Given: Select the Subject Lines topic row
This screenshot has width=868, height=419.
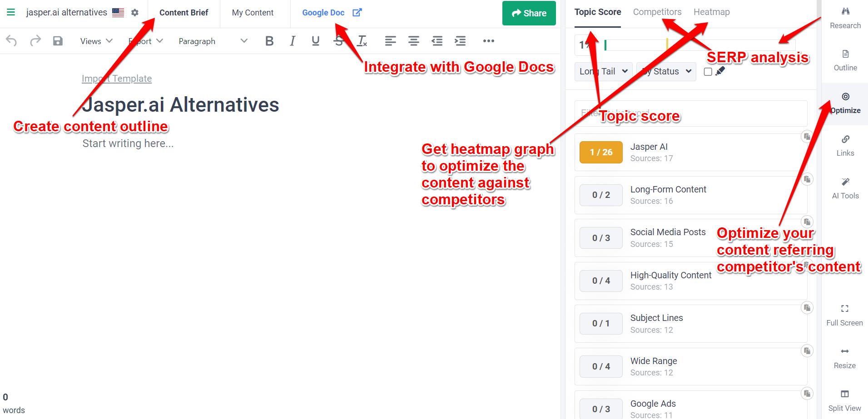Looking at the screenshot, I should pyautogui.click(x=691, y=324).
